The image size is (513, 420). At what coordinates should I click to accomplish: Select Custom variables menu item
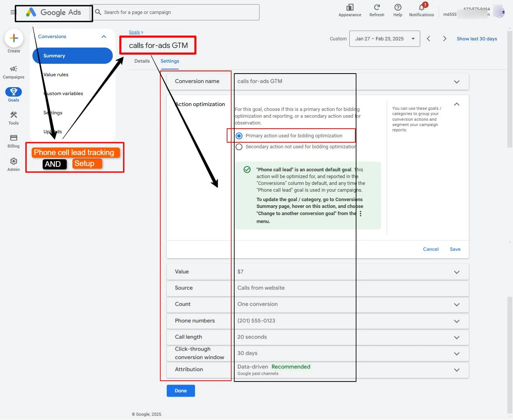(x=63, y=94)
